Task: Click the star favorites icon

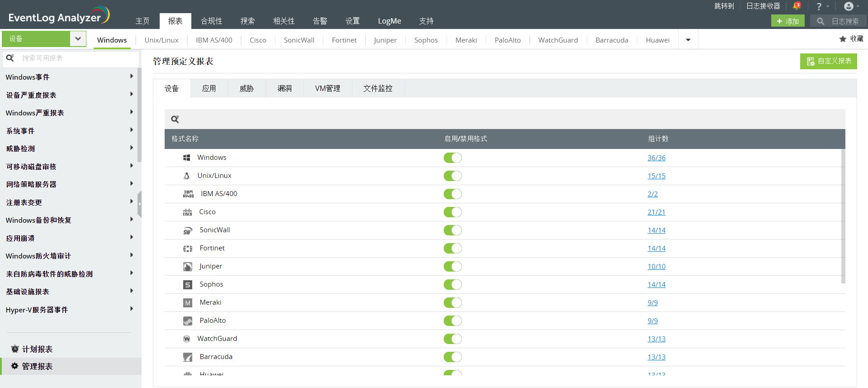Action: coord(843,39)
